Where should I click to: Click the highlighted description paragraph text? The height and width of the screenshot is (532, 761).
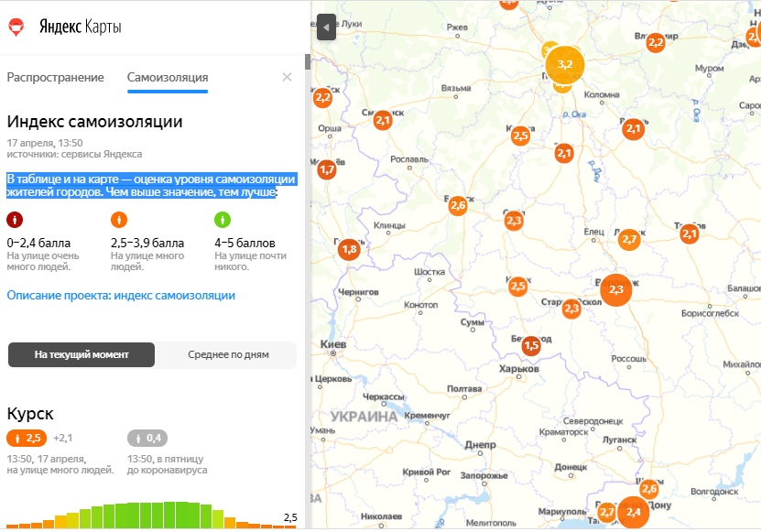[151, 186]
